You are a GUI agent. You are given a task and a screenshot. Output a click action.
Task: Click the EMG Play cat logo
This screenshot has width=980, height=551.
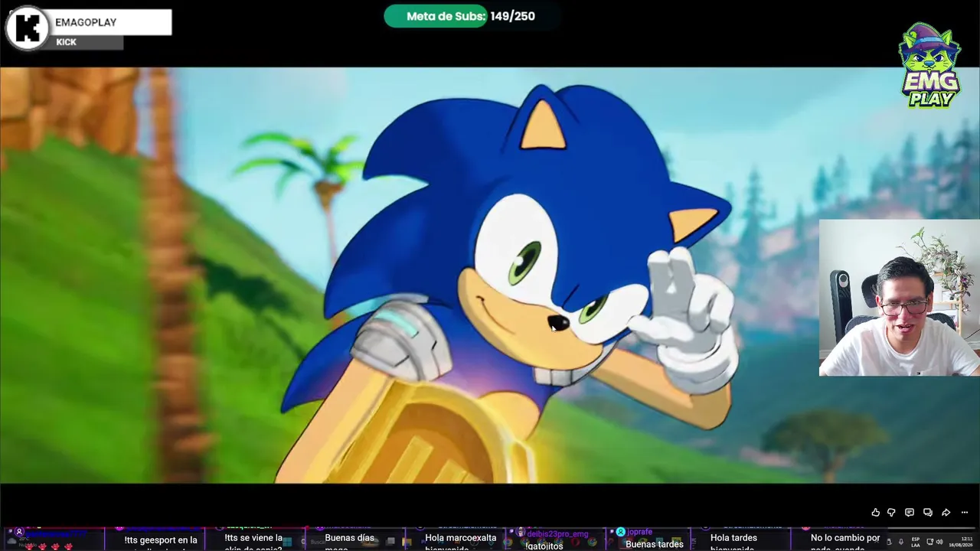pos(929,66)
